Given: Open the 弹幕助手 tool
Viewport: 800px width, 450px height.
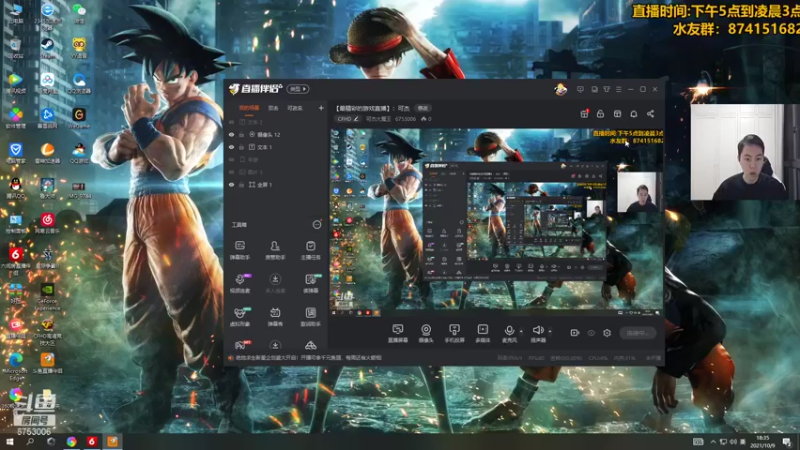Looking at the screenshot, I should 240,250.
